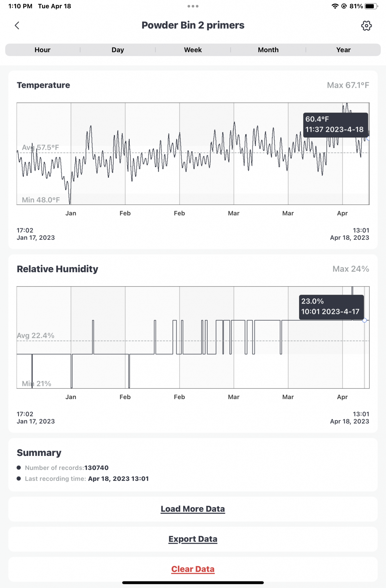This screenshot has height=588, width=386.
Task: Tap the Export Data link
Action: pos(193,539)
